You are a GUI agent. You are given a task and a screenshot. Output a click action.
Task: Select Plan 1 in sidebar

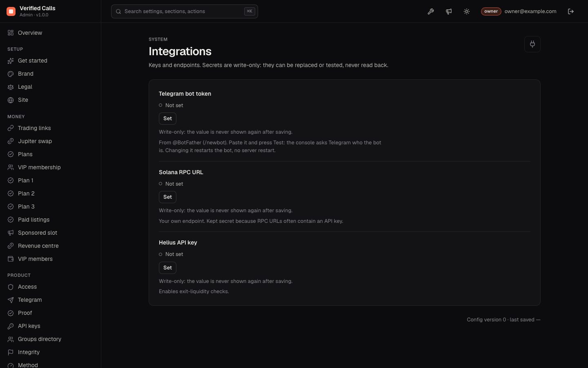(50, 180)
